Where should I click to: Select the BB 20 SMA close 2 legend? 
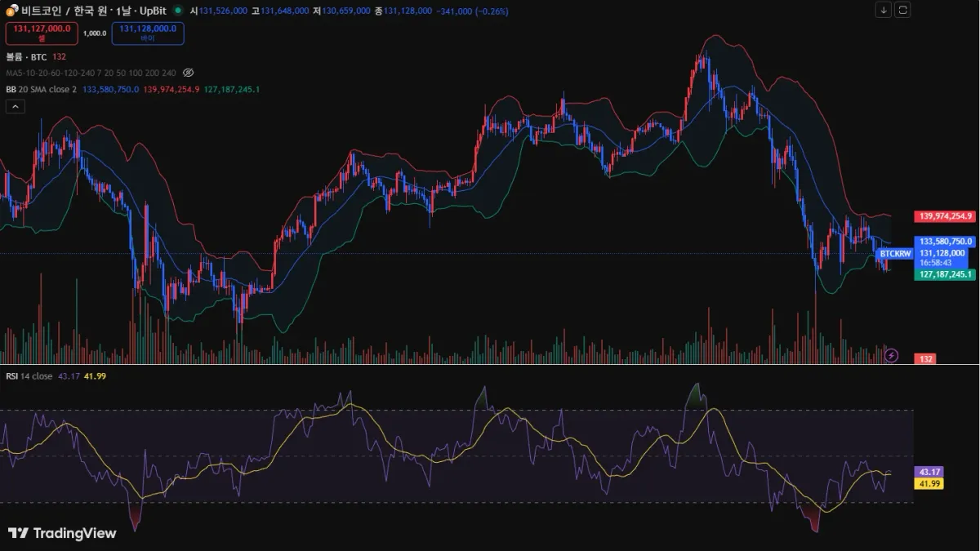[x=41, y=89]
